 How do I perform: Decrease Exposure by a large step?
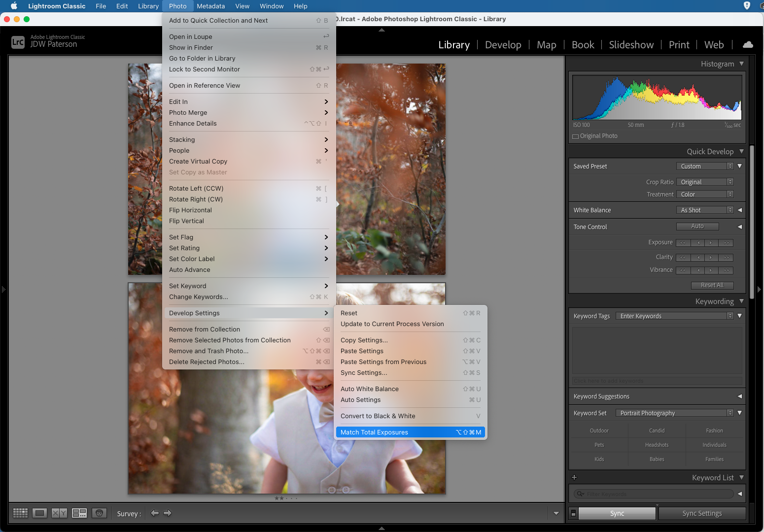coord(683,243)
